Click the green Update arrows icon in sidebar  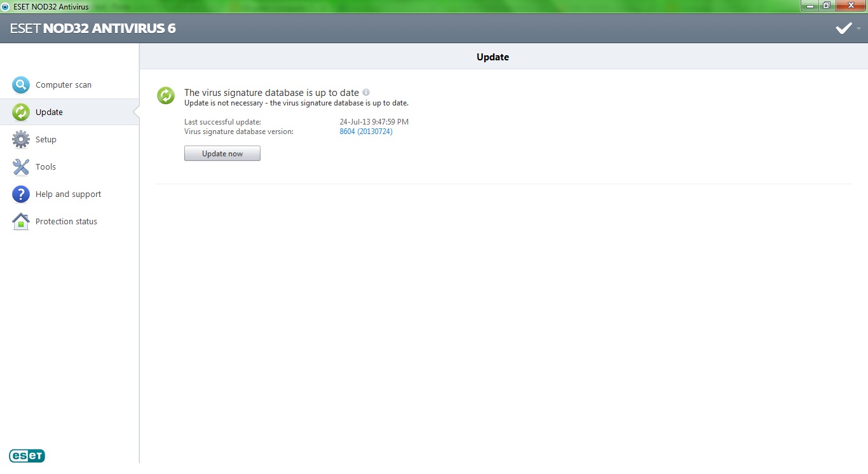click(21, 112)
